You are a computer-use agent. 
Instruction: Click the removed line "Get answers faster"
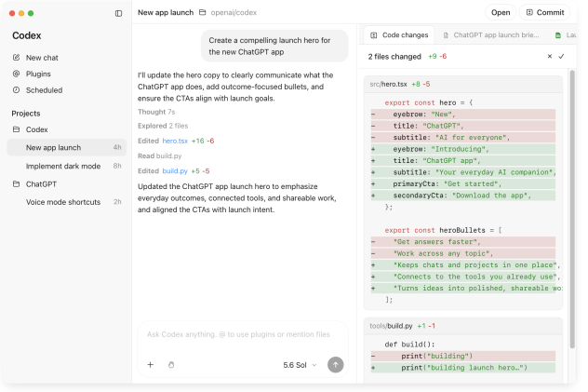point(463,241)
